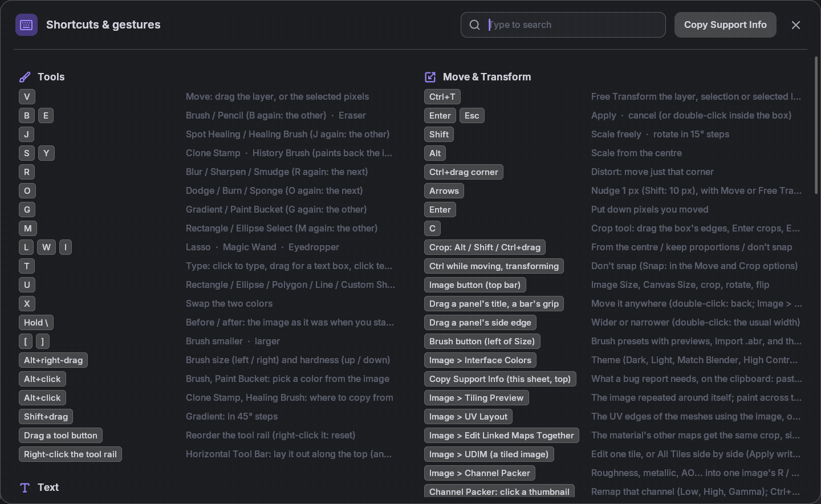Click the R key cap for Blur
The width and height of the screenshot is (821, 504).
click(27, 172)
